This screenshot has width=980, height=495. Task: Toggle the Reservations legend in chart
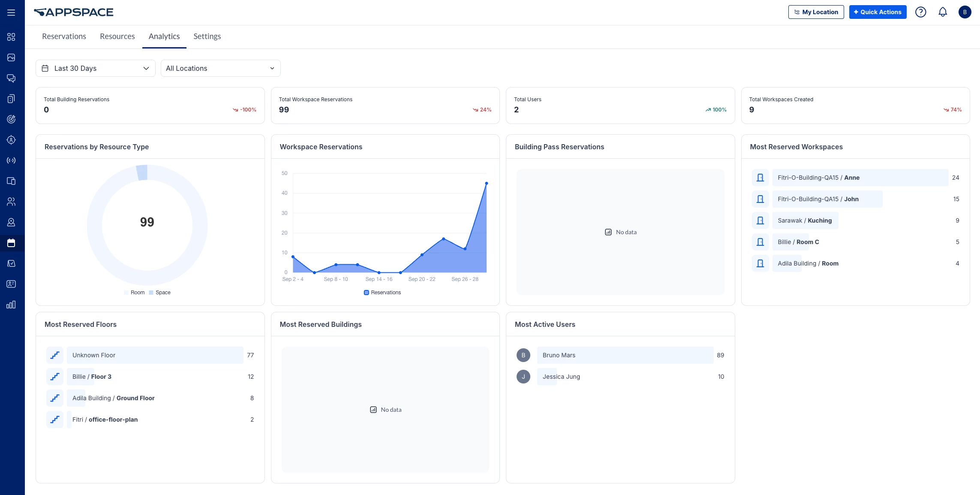[382, 293]
